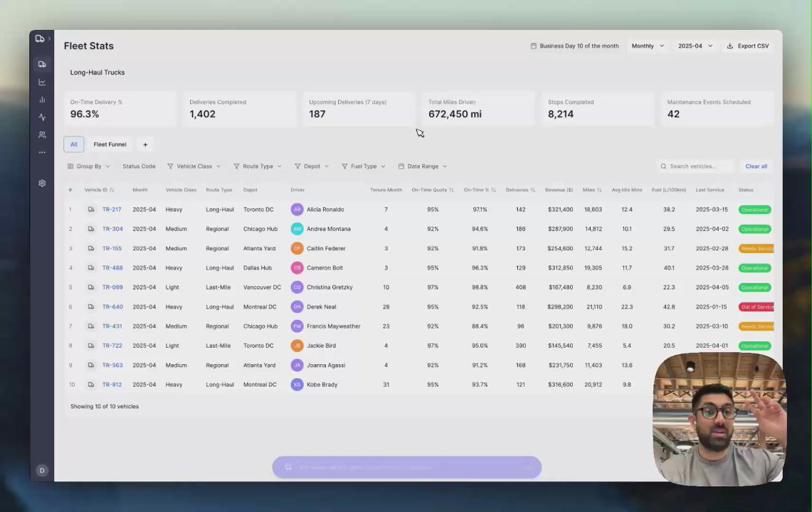
Task: Sort by Deliveries column
Action: pyautogui.click(x=520, y=190)
